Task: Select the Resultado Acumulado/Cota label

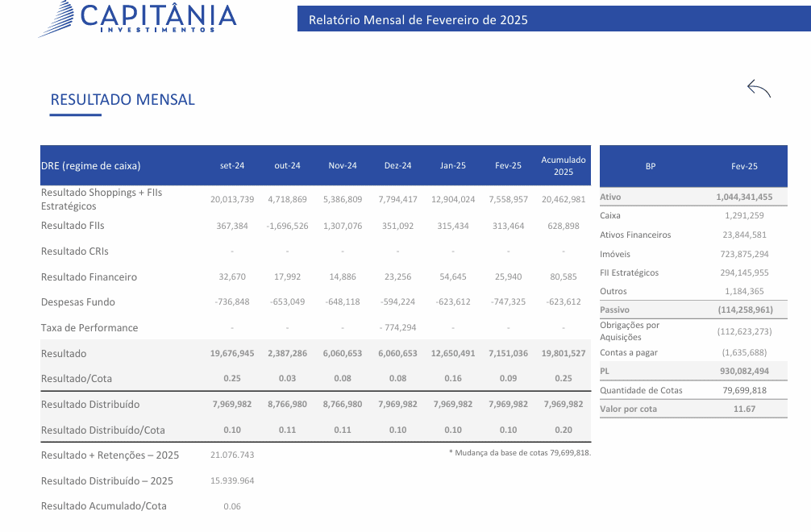Action: [x=104, y=506]
